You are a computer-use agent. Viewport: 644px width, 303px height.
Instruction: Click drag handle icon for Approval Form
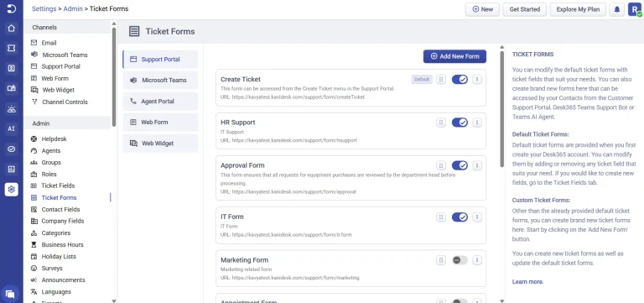click(x=441, y=165)
